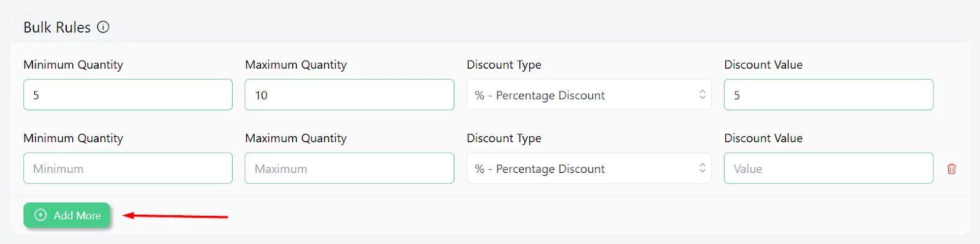Click first row's Minimum Quantity label
The image size is (980, 244).
point(73,65)
